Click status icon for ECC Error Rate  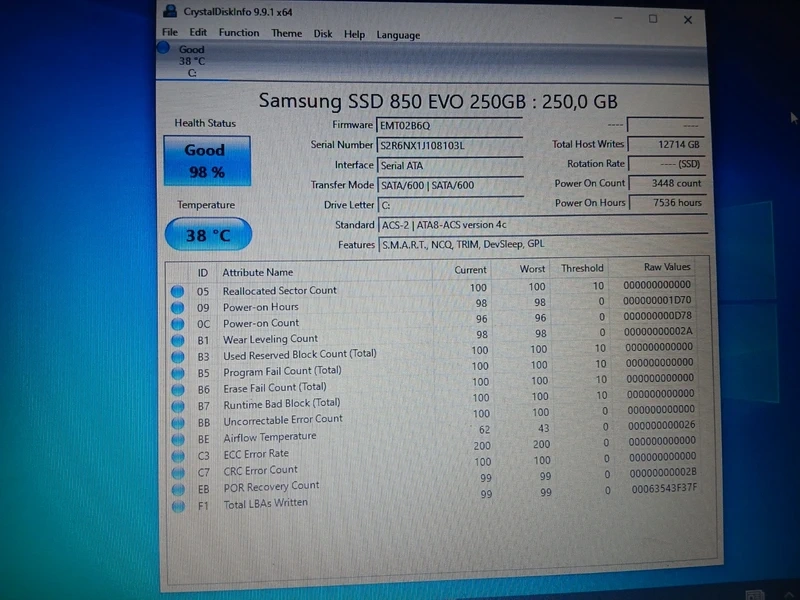pyautogui.click(x=178, y=456)
